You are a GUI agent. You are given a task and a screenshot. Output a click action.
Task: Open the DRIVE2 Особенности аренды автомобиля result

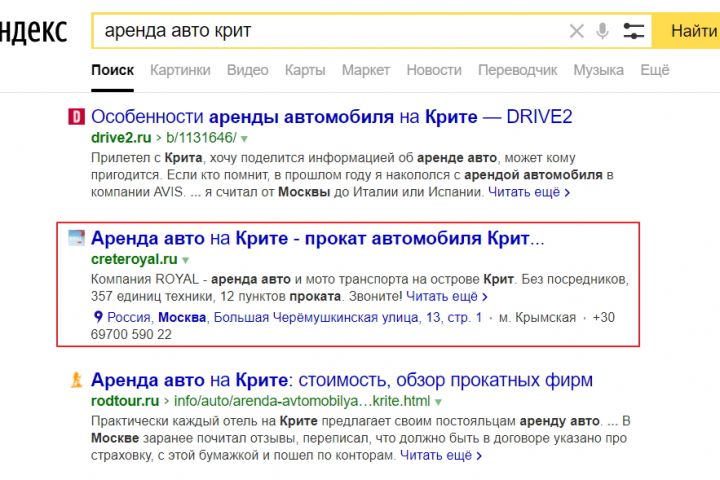[332, 117]
